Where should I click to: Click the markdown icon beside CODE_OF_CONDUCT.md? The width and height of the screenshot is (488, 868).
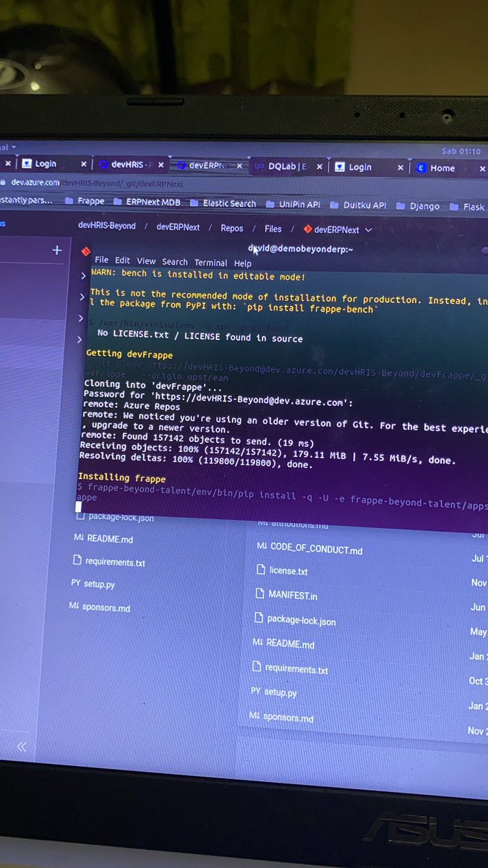(x=262, y=548)
